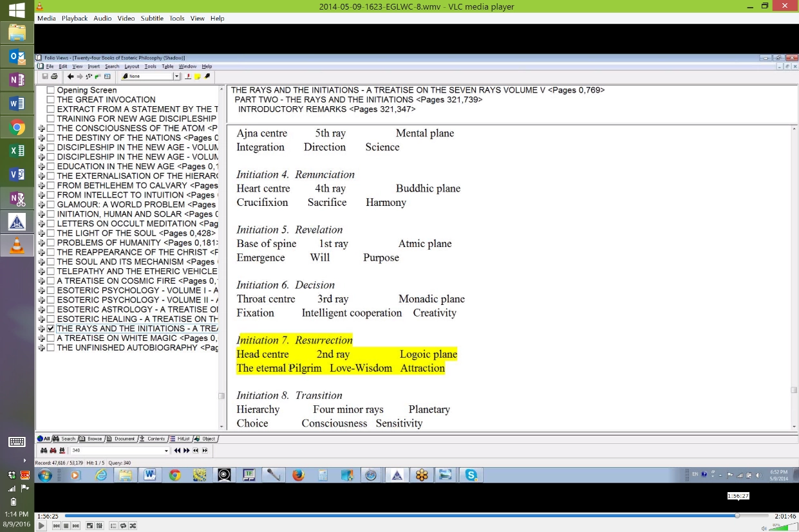This screenshot has height=532, width=799.
Task: Open the highlighter None dropdown
Action: pos(177,76)
